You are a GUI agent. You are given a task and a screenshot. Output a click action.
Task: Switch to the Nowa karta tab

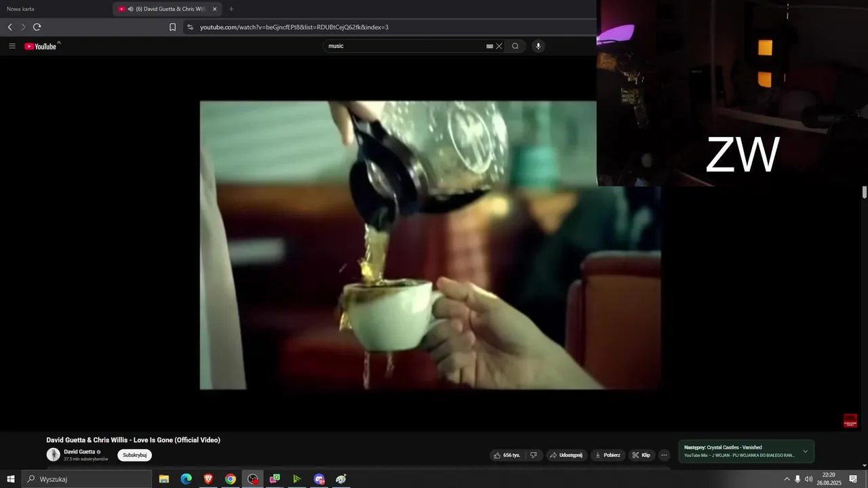pos(20,9)
